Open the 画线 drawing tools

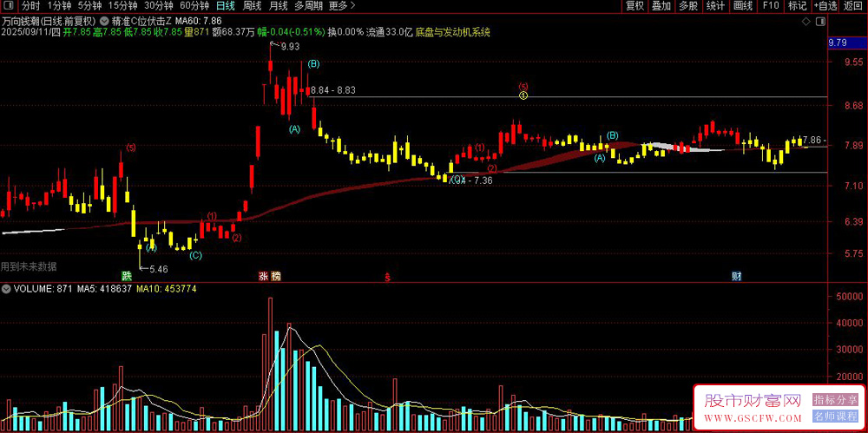point(743,6)
